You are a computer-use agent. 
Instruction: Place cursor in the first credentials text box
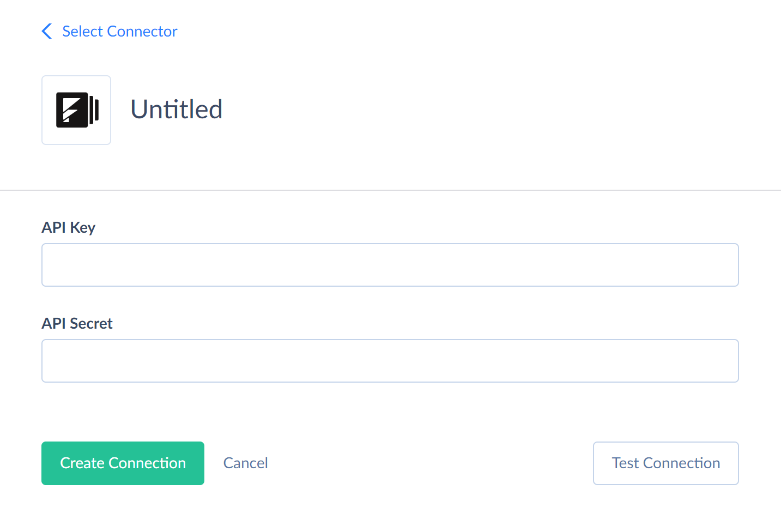[x=390, y=265]
